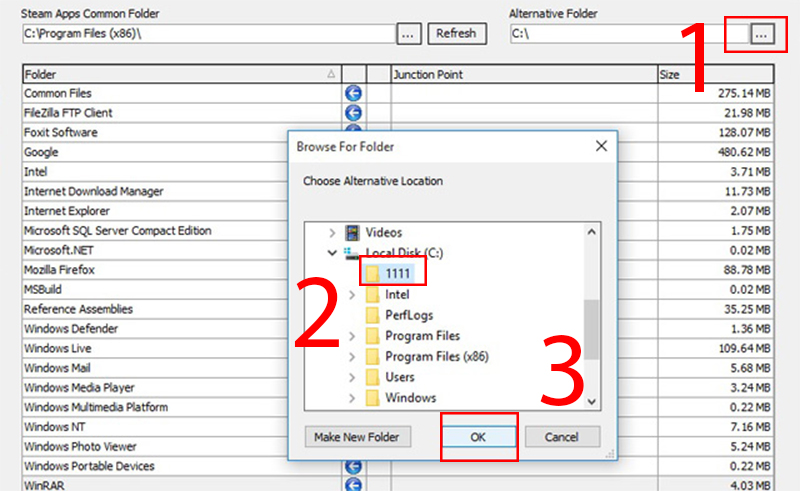
Task: Sort by the Folder column header
Action: [x=182, y=75]
